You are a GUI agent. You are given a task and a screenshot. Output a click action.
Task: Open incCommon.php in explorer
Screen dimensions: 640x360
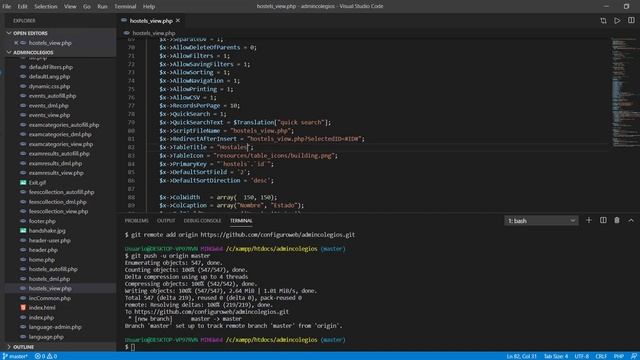[49, 298]
